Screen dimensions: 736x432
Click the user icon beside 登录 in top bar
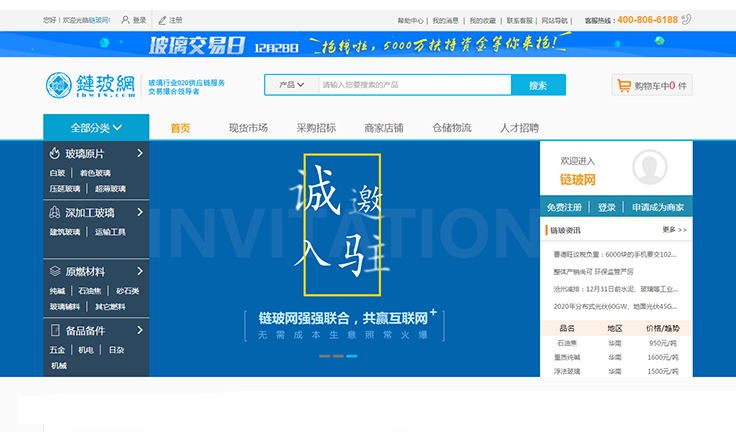pyautogui.click(x=125, y=20)
